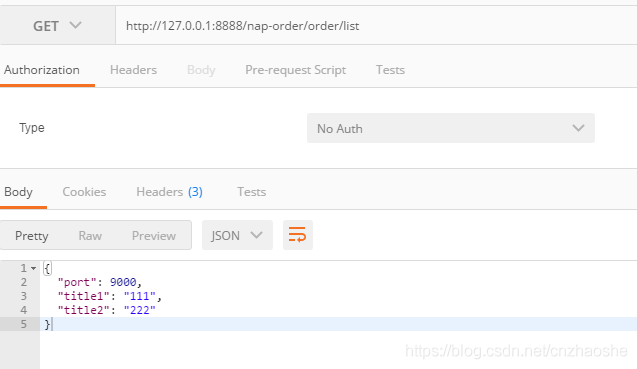The image size is (637, 369).
Task: Switch to Raw response view
Action: [90, 236]
